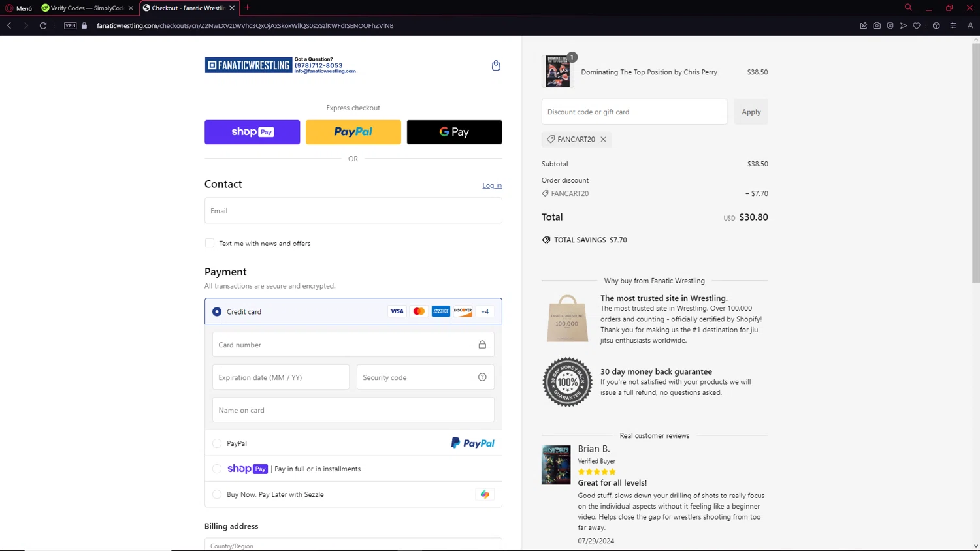The image size is (980, 551).
Task: Click the card number lock icon
Action: coord(482,345)
